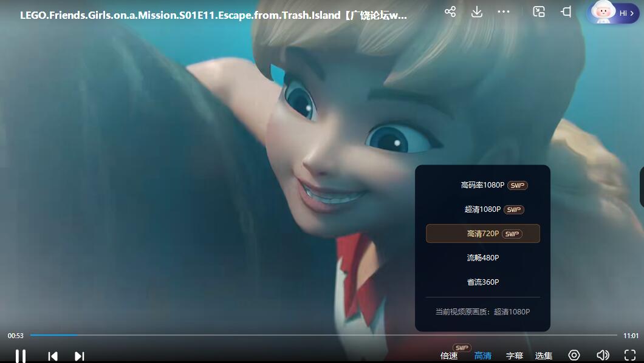Image resolution: width=644 pixels, height=363 pixels.
Task: Mute the volume speaker icon
Action: [603, 355]
